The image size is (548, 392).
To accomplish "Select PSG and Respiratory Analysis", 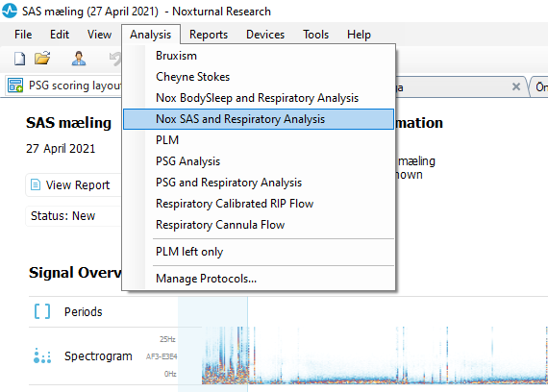I will (259, 183).
